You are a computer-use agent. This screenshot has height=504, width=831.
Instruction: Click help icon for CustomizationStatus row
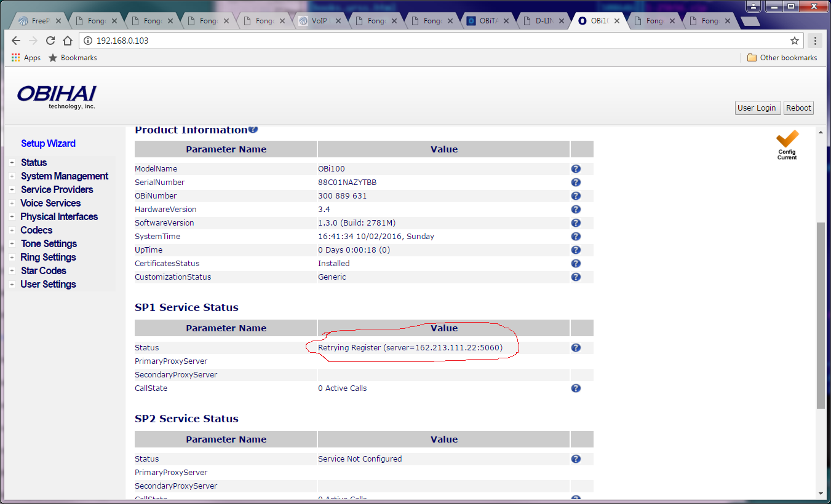tap(576, 277)
